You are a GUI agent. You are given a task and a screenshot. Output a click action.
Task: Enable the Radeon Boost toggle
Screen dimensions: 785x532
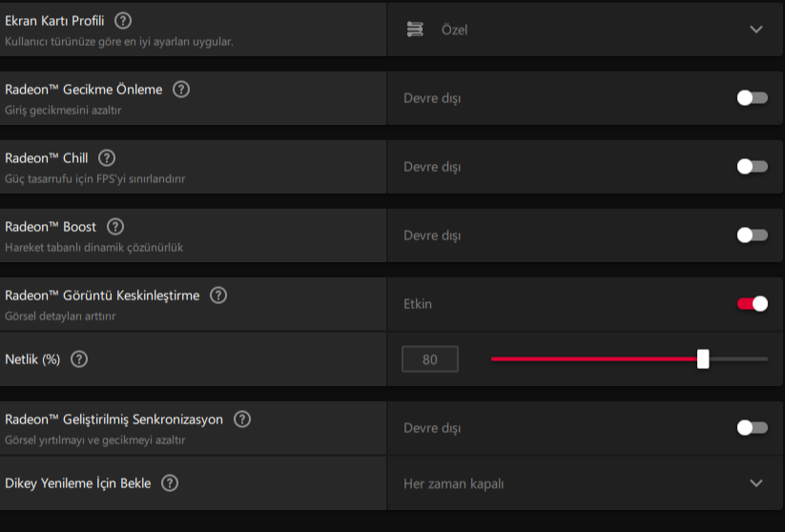pos(752,235)
